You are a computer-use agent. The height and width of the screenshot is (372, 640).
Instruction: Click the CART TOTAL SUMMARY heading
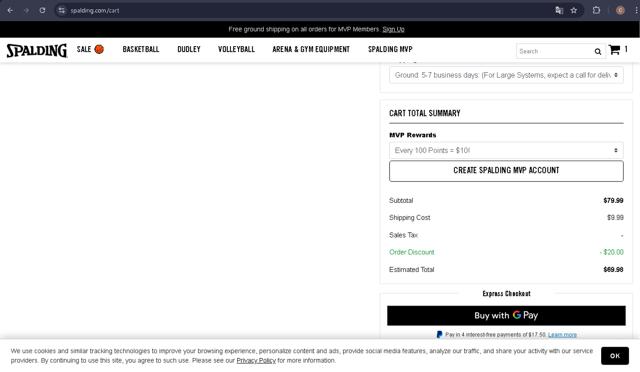click(x=424, y=113)
